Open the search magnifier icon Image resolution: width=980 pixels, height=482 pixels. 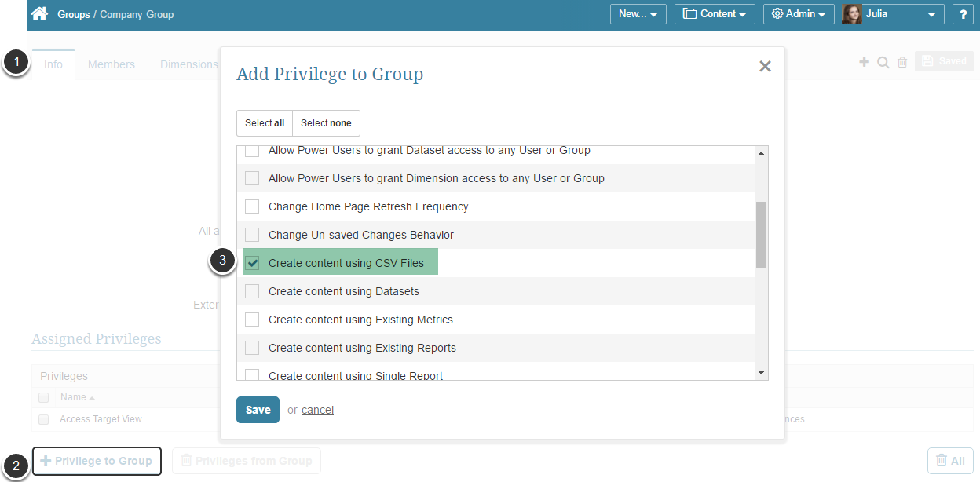point(883,61)
